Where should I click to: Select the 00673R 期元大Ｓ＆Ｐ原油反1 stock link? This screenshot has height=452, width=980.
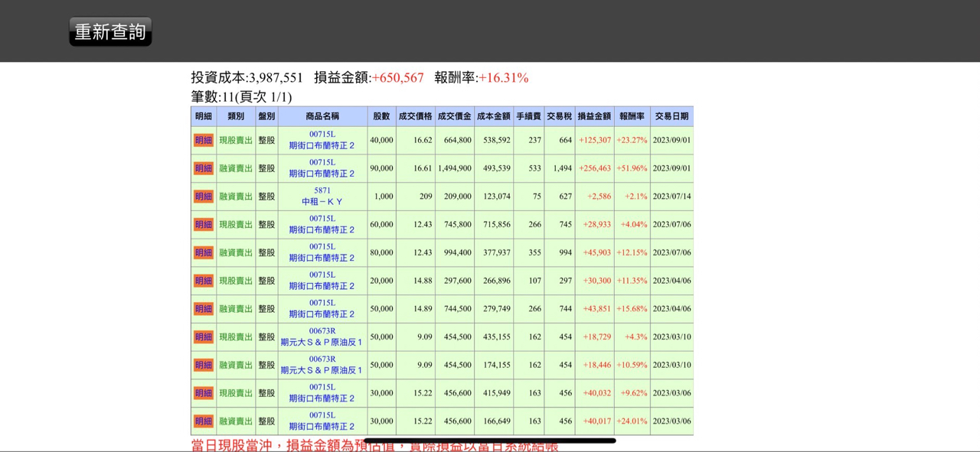(322, 337)
